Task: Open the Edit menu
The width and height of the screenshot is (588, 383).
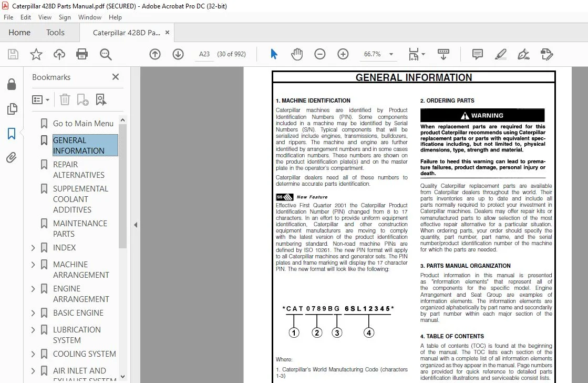Action: point(26,17)
